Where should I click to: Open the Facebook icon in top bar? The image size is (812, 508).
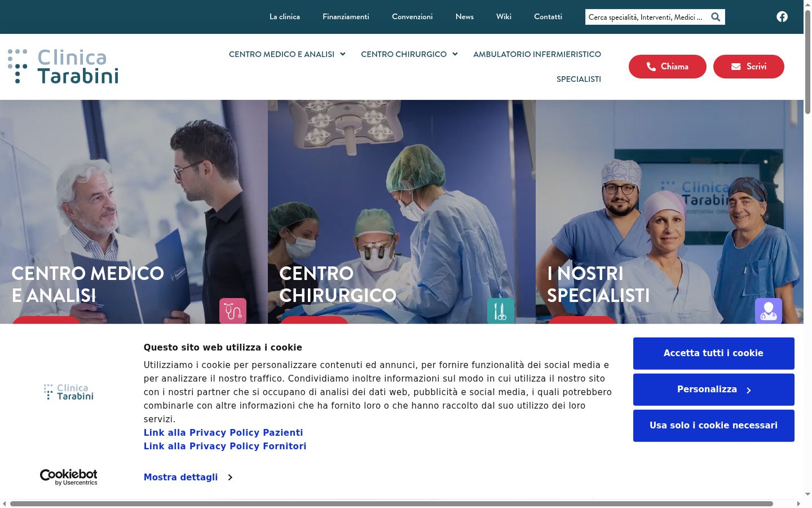pyautogui.click(x=782, y=17)
